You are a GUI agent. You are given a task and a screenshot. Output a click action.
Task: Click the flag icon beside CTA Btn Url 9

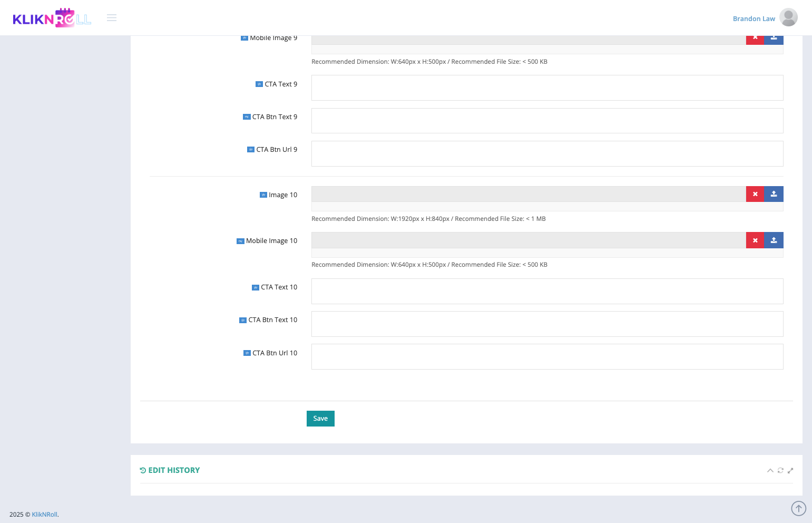tap(251, 150)
